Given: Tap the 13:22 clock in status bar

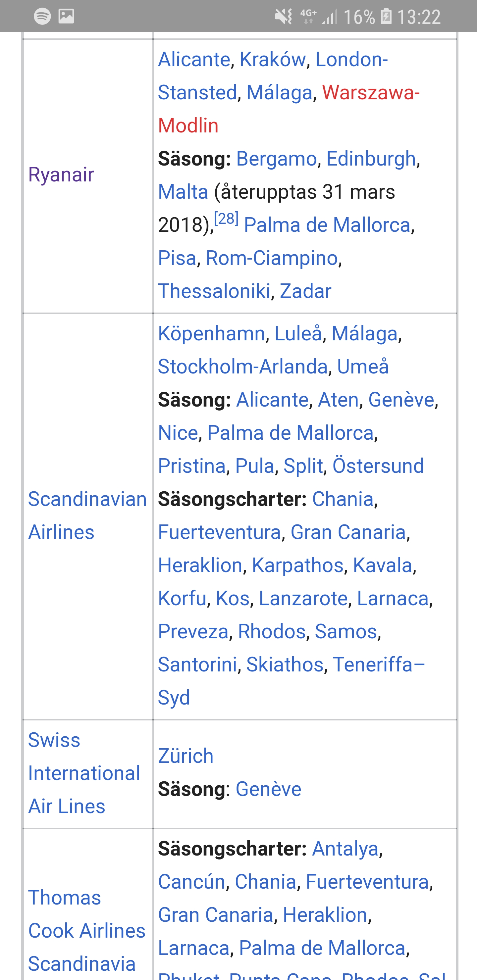Looking at the screenshot, I should (419, 17).
